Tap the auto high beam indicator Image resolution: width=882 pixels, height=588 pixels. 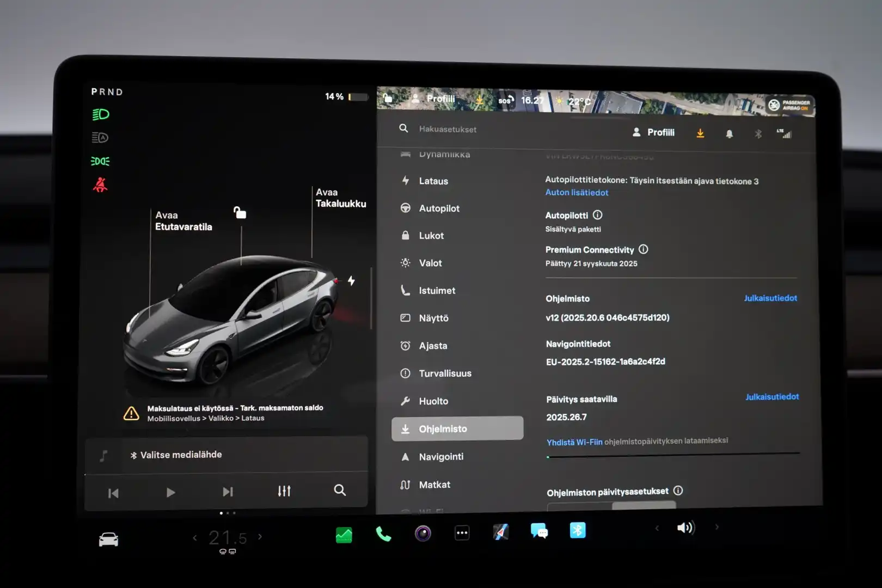coord(100,138)
